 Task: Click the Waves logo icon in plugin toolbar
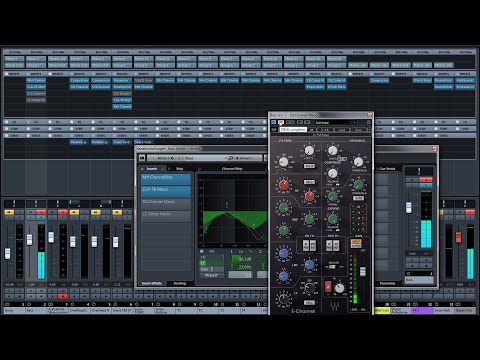click(x=274, y=129)
